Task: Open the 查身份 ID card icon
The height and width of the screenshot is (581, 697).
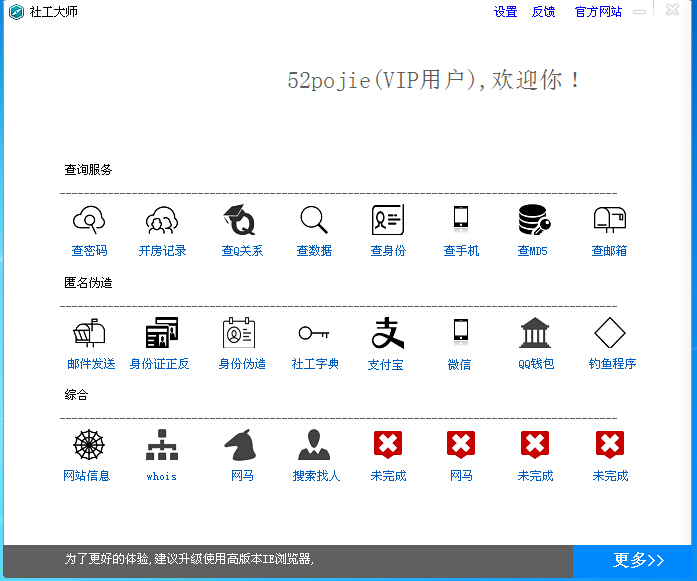Action: pyautogui.click(x=388, y=220)
